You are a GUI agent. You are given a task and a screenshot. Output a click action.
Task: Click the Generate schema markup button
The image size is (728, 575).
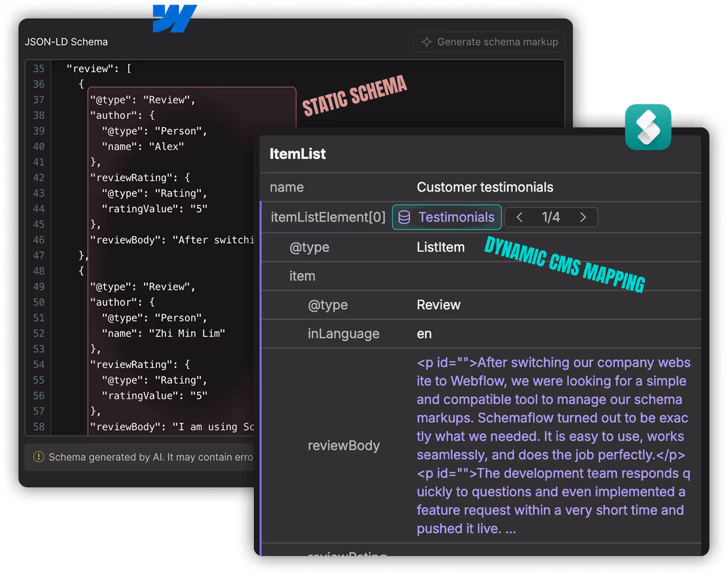[x=489, y=42]
